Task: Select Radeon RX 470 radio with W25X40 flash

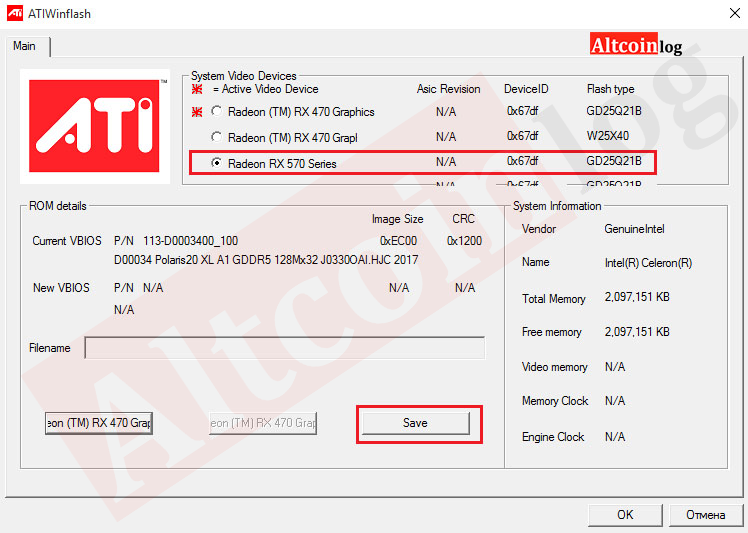Action: point(217,137)
